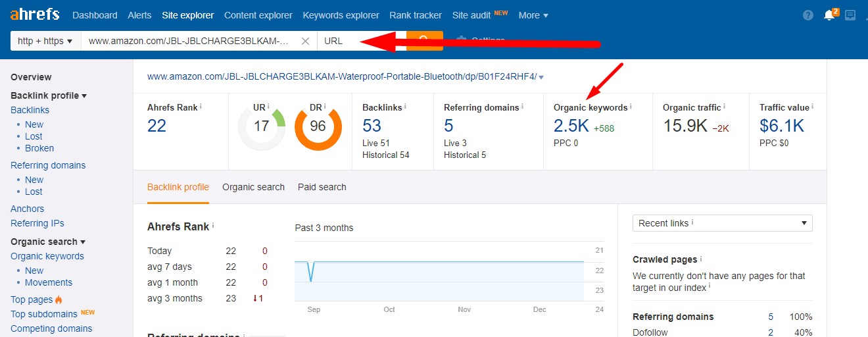
Task: Switch to the Organic search tab
Action: [x=253, y=187]
